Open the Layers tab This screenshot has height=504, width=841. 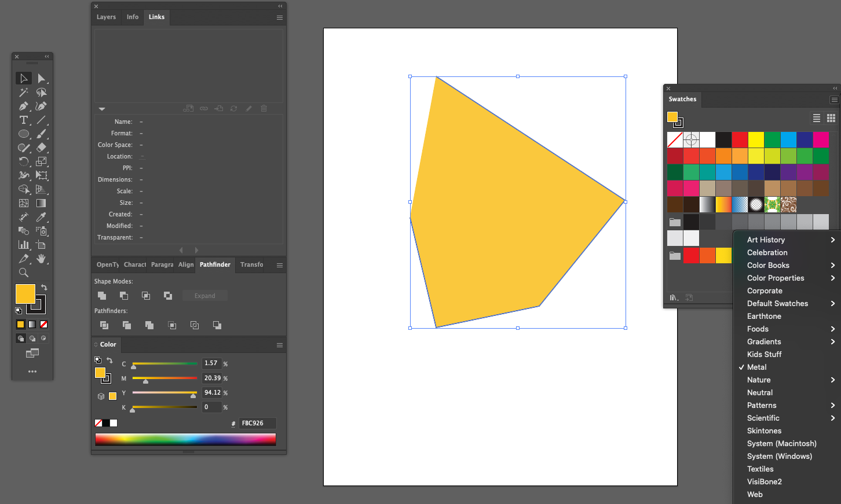(106, 17)
